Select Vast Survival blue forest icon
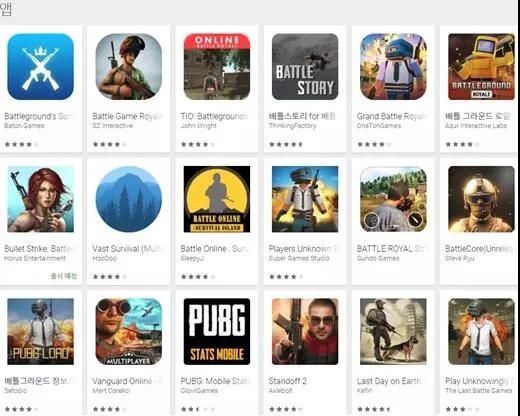The width and height of the screenshot is (520, 416). [129, 199]
